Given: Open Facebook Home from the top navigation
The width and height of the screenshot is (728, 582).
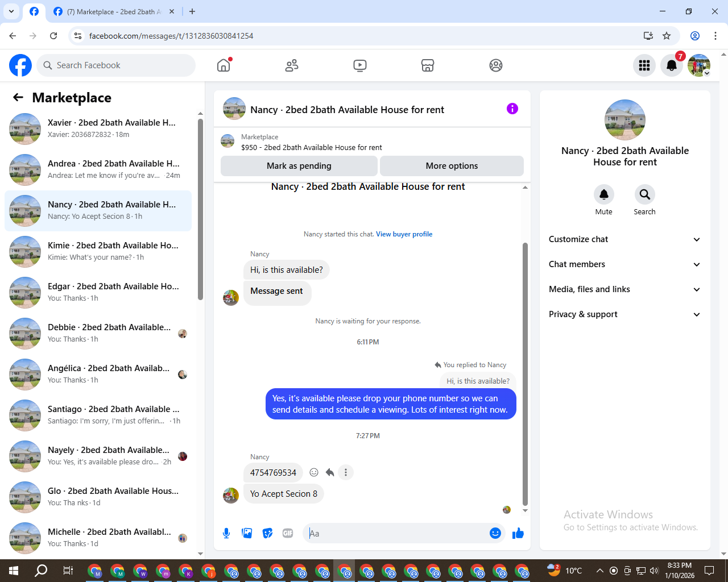Looking at the screenshot, I should point(224,65).
